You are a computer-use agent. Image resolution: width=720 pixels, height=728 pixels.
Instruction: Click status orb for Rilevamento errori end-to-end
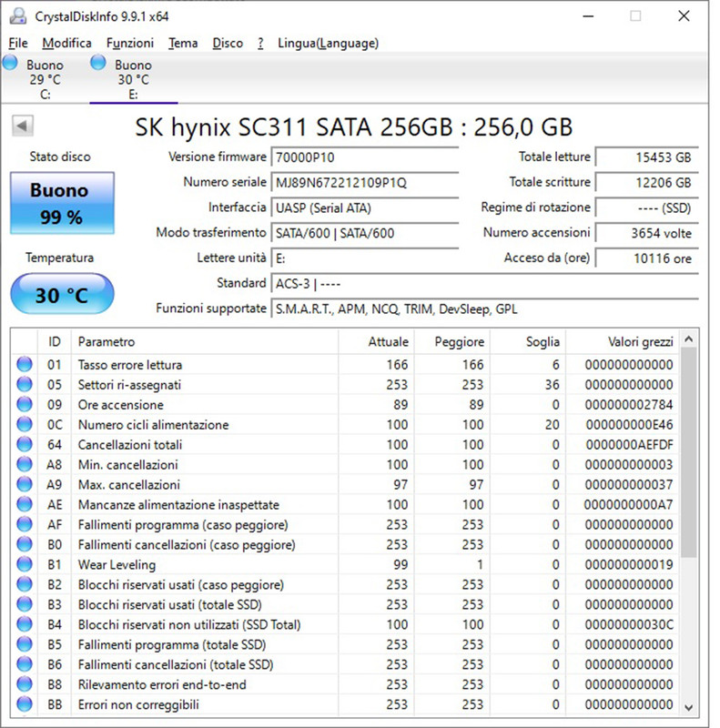pyautogui.click(x=25, y=684)
